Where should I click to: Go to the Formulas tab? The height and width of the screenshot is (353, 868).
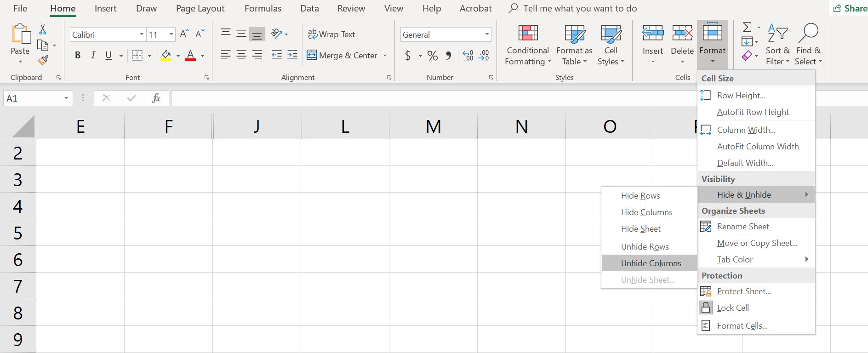[263, 8]
